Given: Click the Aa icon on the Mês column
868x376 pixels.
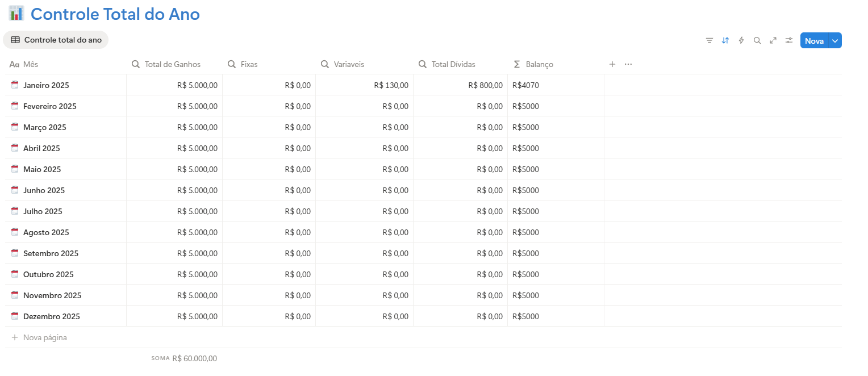Looking at the screenshot, I should (x=14, y=64).
